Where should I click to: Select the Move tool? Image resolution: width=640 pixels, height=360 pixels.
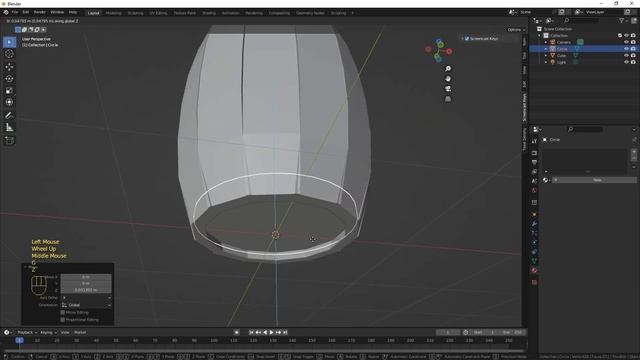click(x=9, y=67)
